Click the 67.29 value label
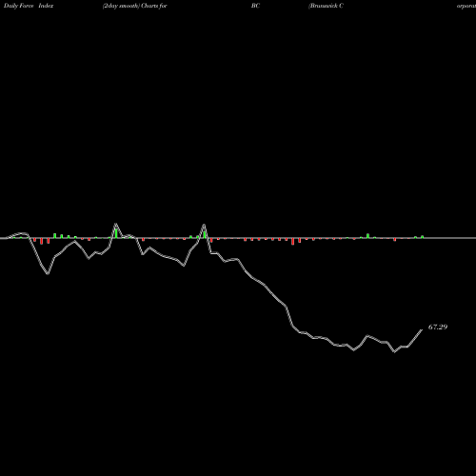 click(438, 327)
